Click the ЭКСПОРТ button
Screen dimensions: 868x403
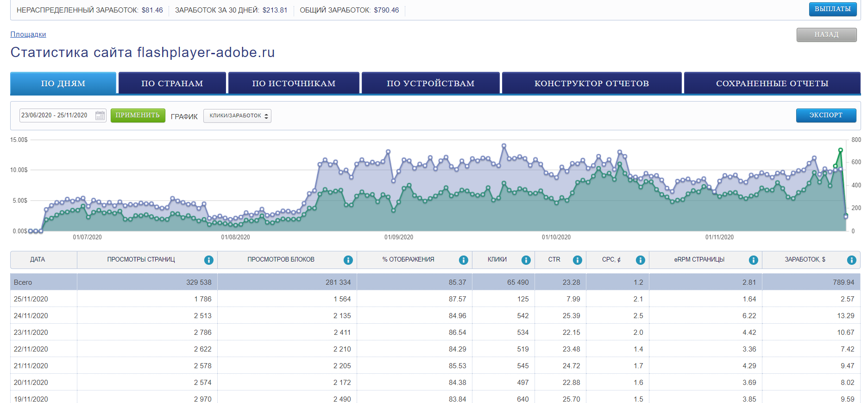[826, 115]
